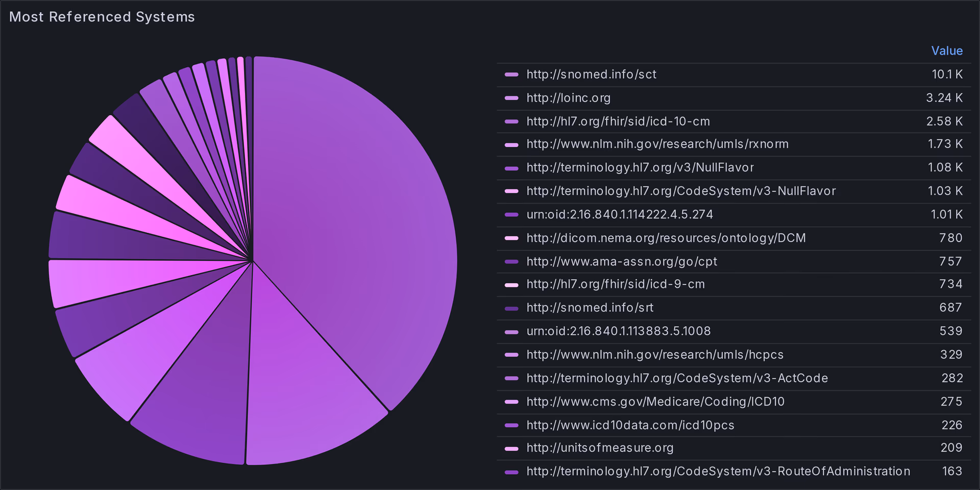Toggle the icd-10-cm legend entry
980x490 pixels.
click(618, 121)
